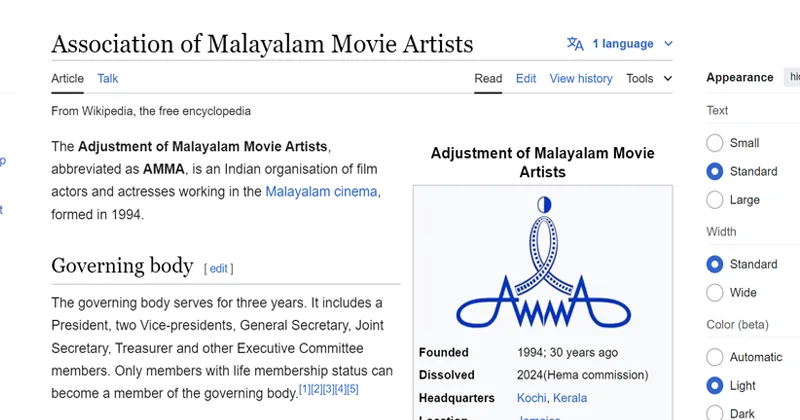Screen dimensions: 800x420
Task: Click the language translation icon
Action: pyautogui.click(x=575, y=44)
